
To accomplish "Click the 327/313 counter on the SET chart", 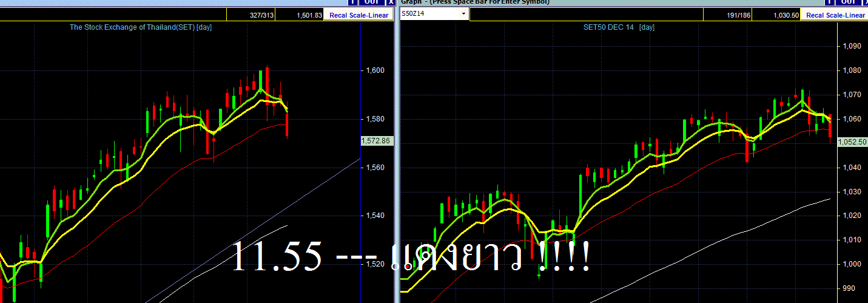I will [x=262, y=15].
